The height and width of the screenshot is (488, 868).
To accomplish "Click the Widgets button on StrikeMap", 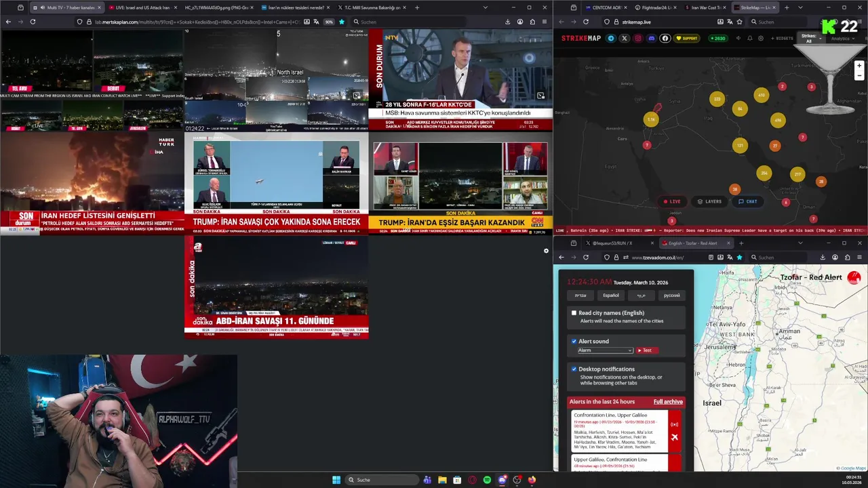I will [782, 39].
